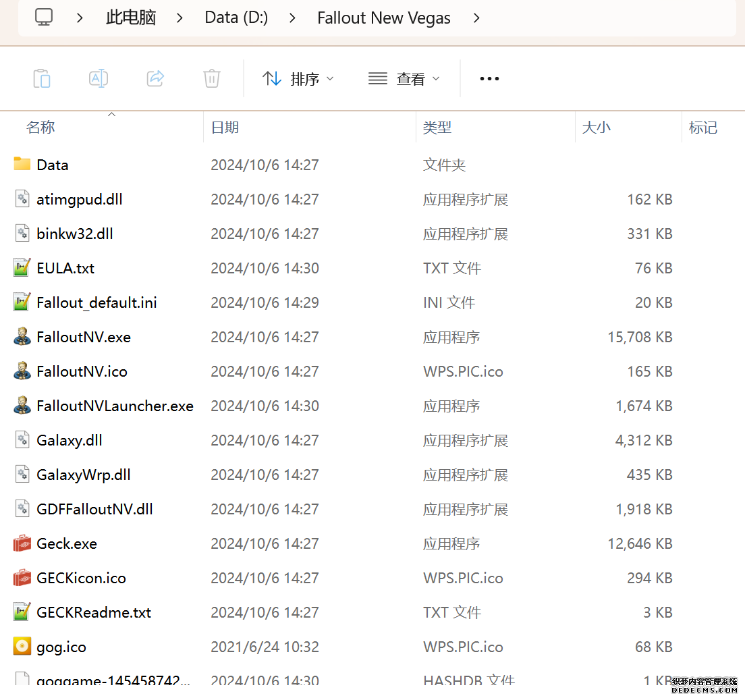Navigate to 此电脑 in the breadcrumb

(131, 18)
